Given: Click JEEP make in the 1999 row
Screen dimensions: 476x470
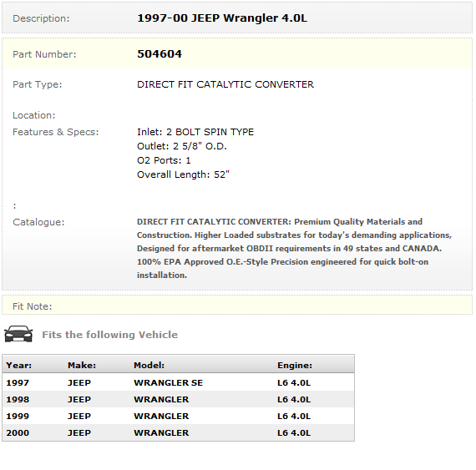Looking at the screenshot, I should click(79, 416).
